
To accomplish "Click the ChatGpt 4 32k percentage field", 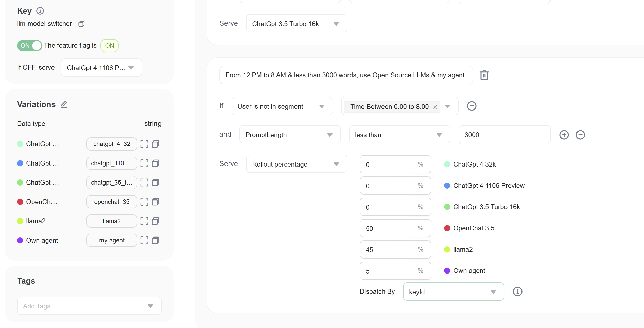I will coord(395,164).
